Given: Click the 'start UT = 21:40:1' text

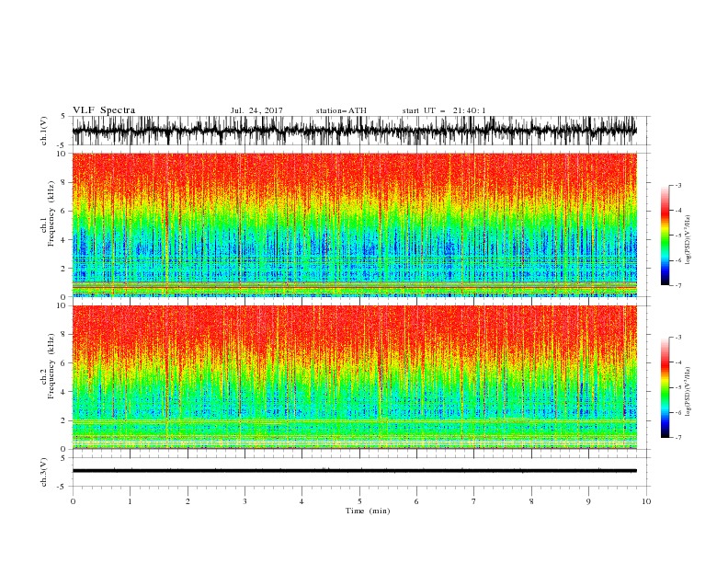Looking at the screenshot, I should [444, 110].
